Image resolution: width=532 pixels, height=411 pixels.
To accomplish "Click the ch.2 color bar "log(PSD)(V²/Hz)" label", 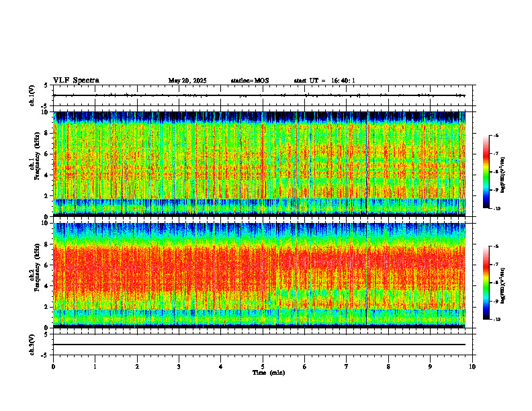I will [x=503, y=285].
